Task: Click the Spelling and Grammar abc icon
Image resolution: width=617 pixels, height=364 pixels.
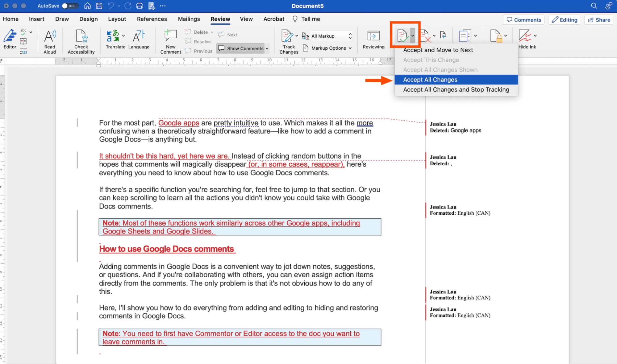Action: (23, 31)
